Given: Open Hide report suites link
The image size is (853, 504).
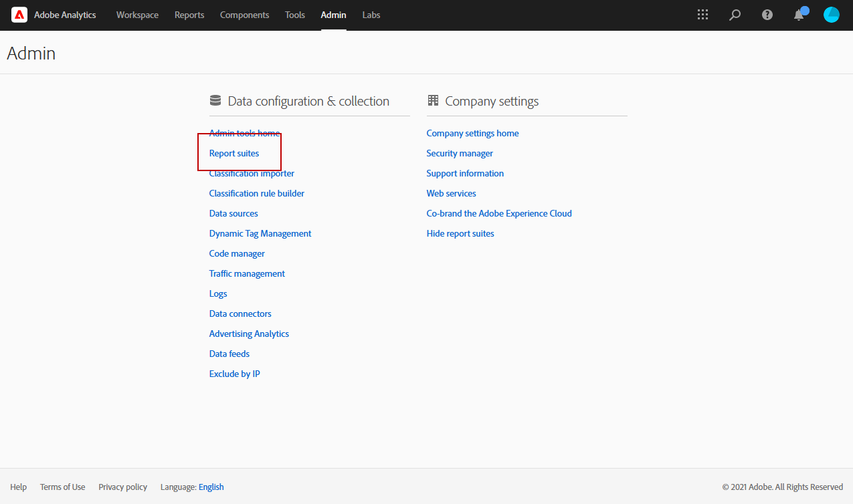Looking at the screenshot, I should pyautogui.click(x=460, y=233).
